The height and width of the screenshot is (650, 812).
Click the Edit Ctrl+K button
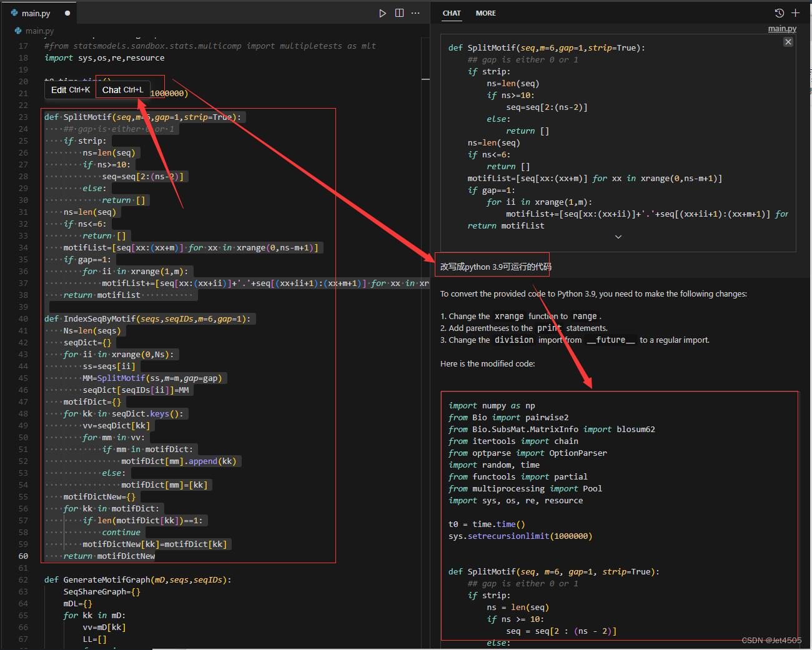tap(71, 90)
